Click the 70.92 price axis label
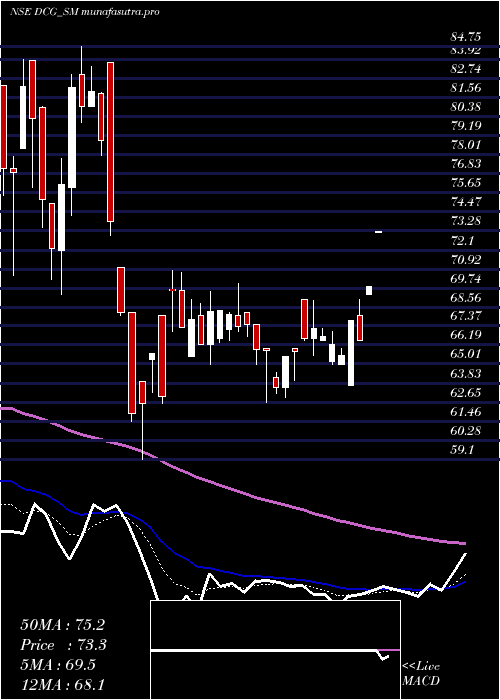The height and width of the screenshot is (700, 500). tap(466, 259)
